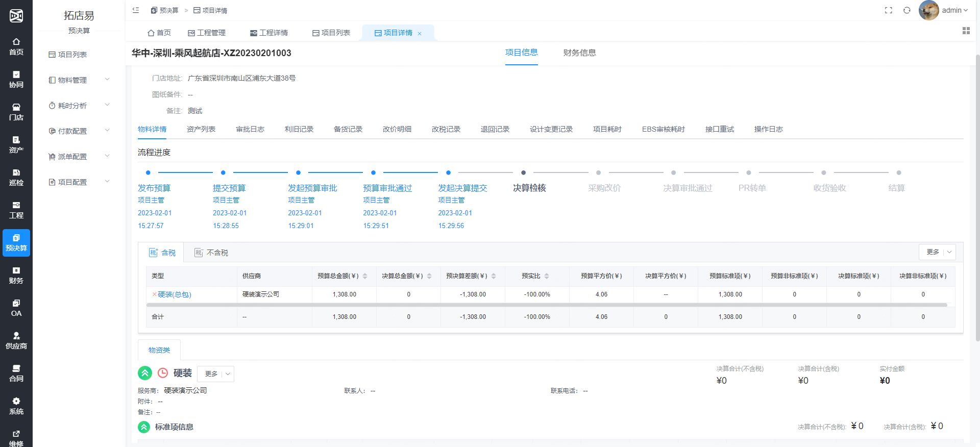This screenshot has height=447, width=980.
Task: Collapse the 标准项信息 section
Action: point(144,427)
